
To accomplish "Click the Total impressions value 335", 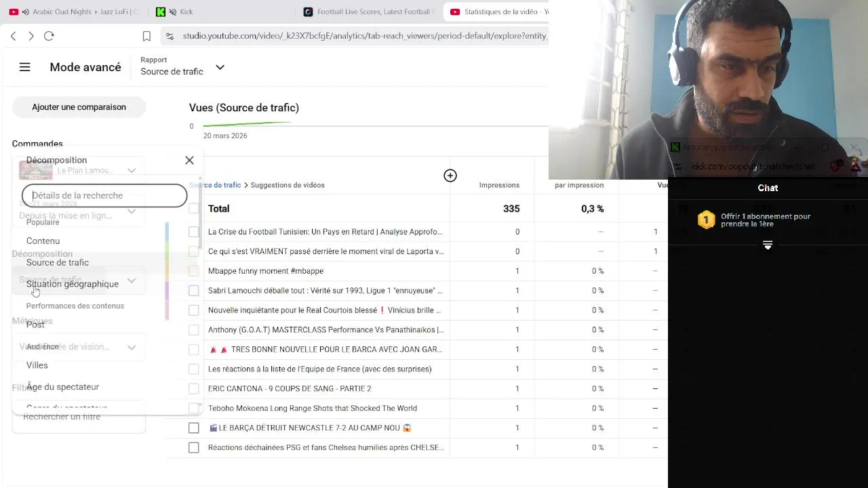I will [x=511, y=209].
